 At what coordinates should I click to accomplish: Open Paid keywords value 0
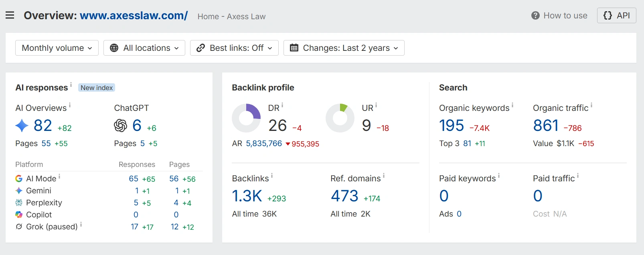click(x=444, y=196)
